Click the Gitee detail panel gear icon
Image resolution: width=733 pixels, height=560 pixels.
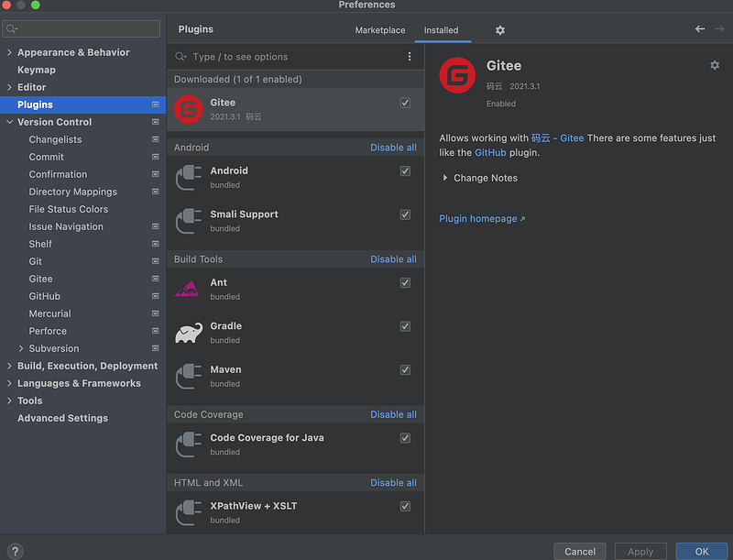point(715,65)
